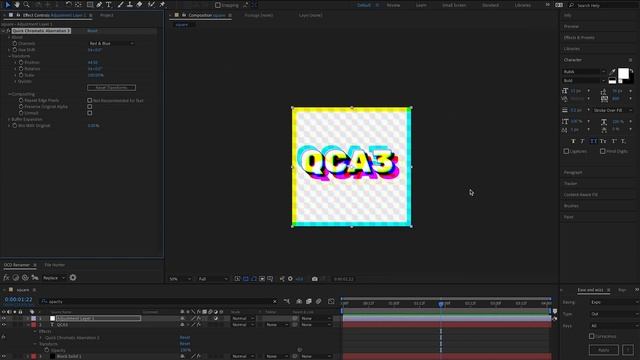The image size is (640, 360).
Task: Open the viewer magnification 50% dropdown
Action: pyautogui.click(x=180, y=279)
